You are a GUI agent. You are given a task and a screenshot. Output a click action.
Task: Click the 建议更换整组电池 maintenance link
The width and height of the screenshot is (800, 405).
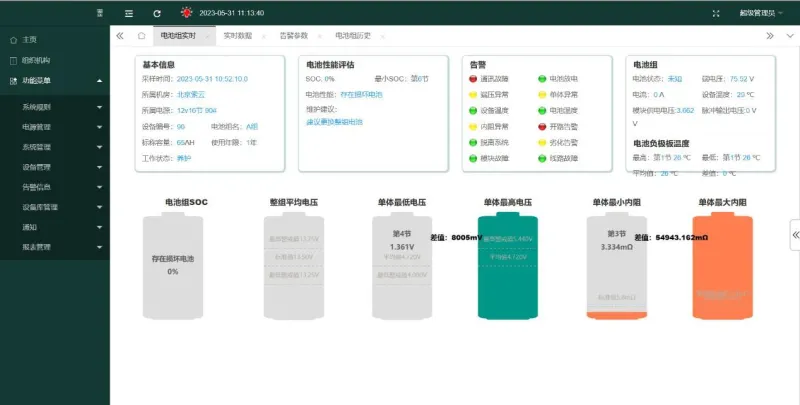334,122
